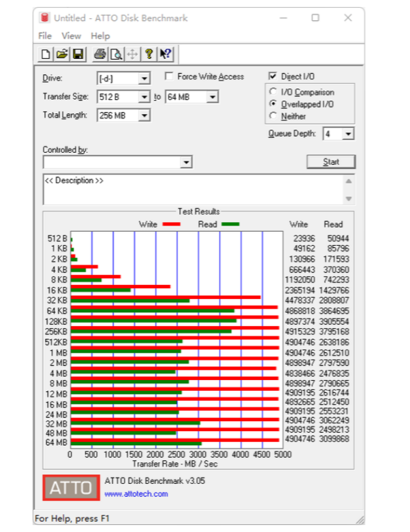Enable Force Write Access checkbox
410x532 pixels.
[x=169, y=77]
